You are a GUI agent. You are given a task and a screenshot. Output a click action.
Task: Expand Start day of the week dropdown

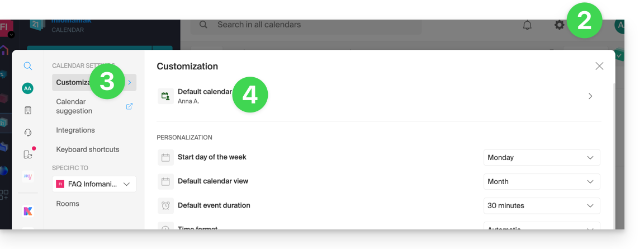point(541,157)
